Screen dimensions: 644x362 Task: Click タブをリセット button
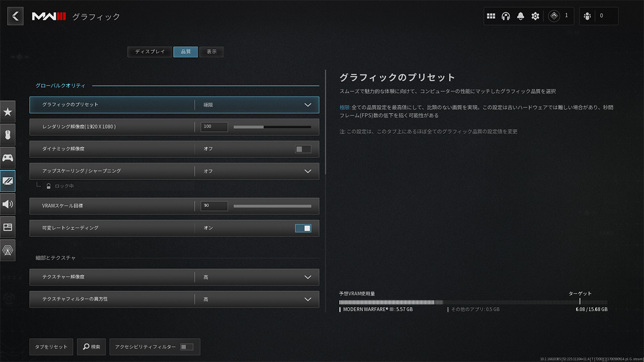pos(51,347)
